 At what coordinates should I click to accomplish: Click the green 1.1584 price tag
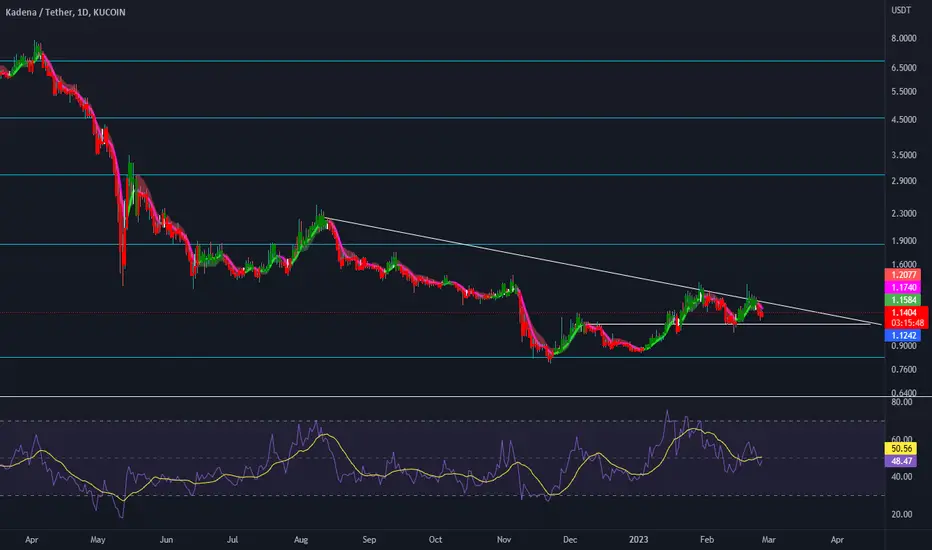click(903, 300)
